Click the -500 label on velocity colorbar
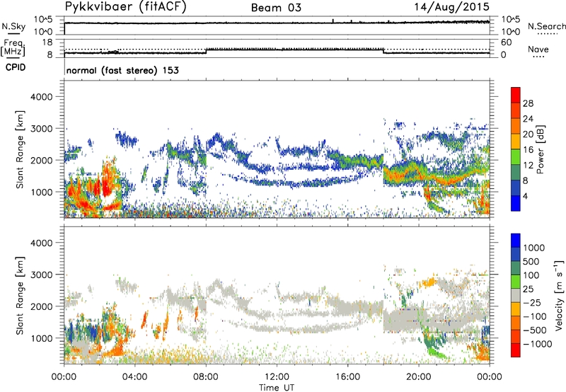Image resolution: width=566 pixels, height=392 pixels. point(535,330)
